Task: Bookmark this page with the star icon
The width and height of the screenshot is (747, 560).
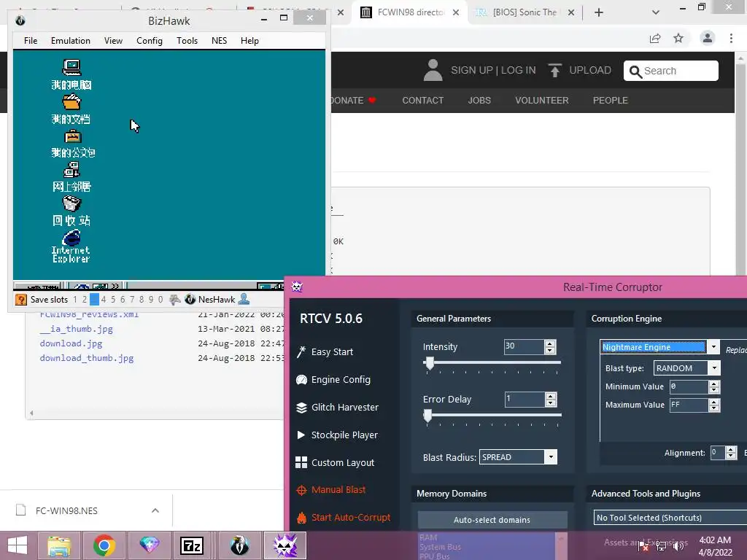Action: 678,38
